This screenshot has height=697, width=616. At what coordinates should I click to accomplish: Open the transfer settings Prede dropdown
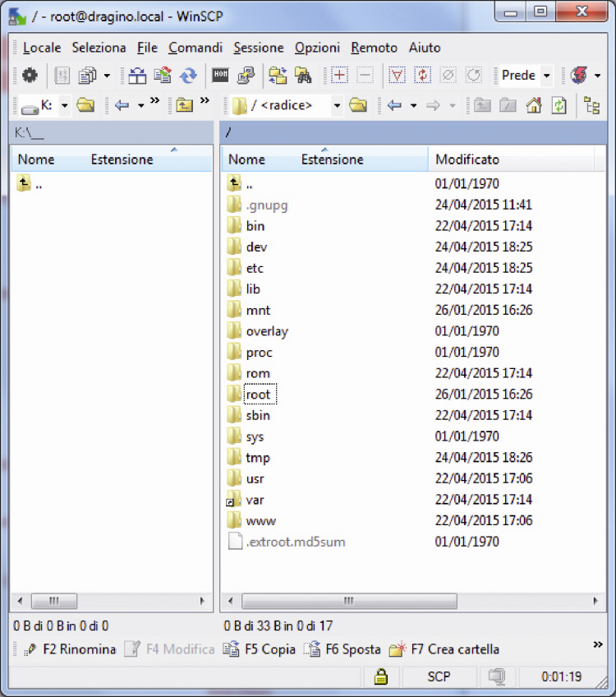click(x=547, y=75)
